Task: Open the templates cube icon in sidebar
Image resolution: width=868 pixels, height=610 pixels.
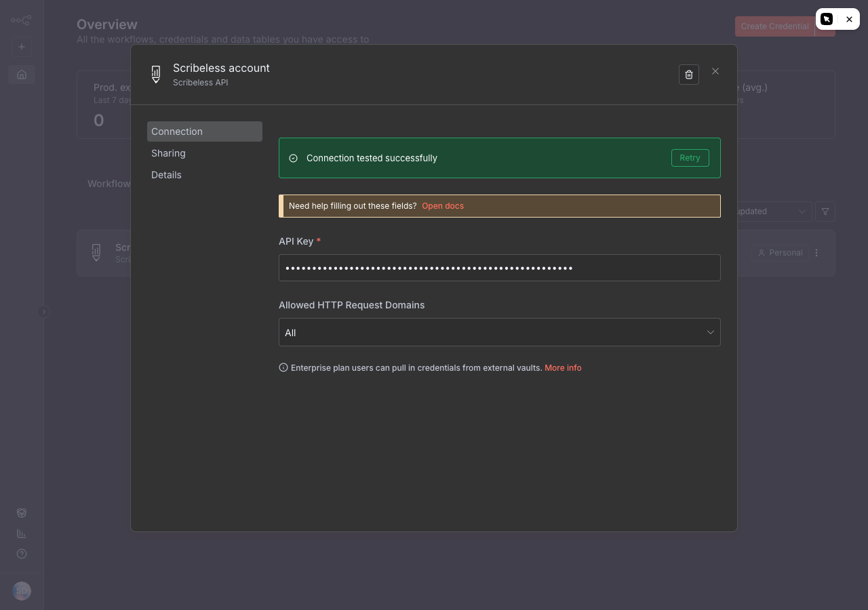Action: 22,513
